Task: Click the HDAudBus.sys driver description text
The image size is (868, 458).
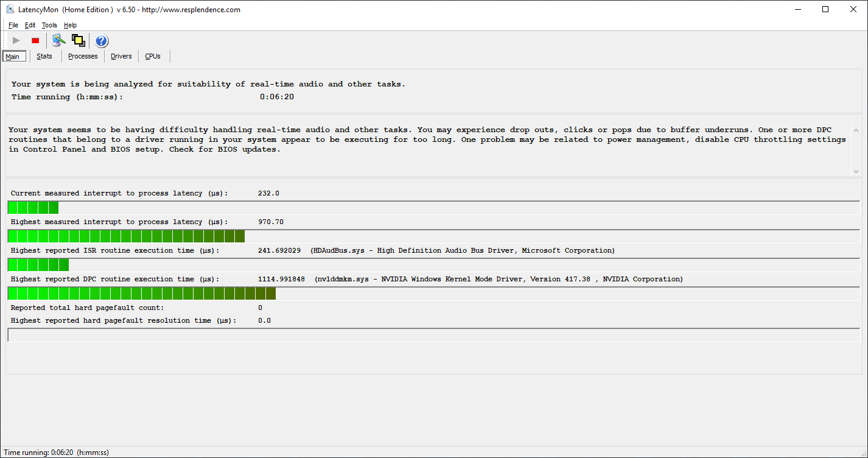Action: coord(463,250)
